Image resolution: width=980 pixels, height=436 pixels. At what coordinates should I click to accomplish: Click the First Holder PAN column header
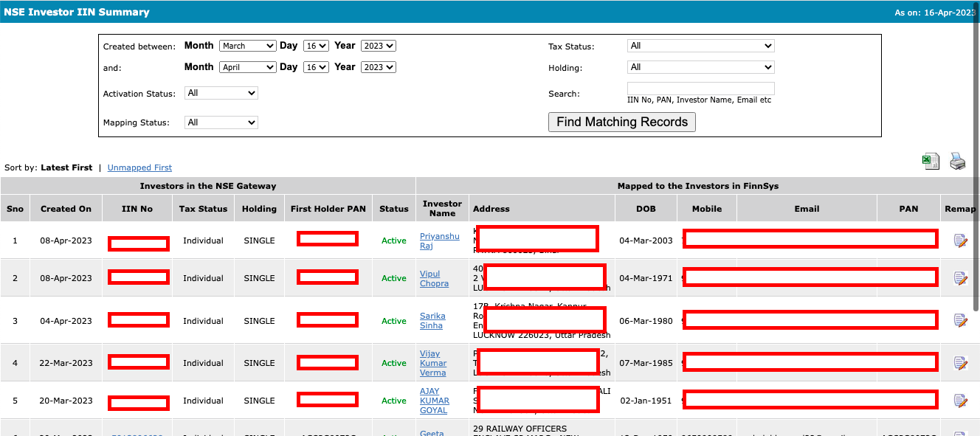pos(328,209)
